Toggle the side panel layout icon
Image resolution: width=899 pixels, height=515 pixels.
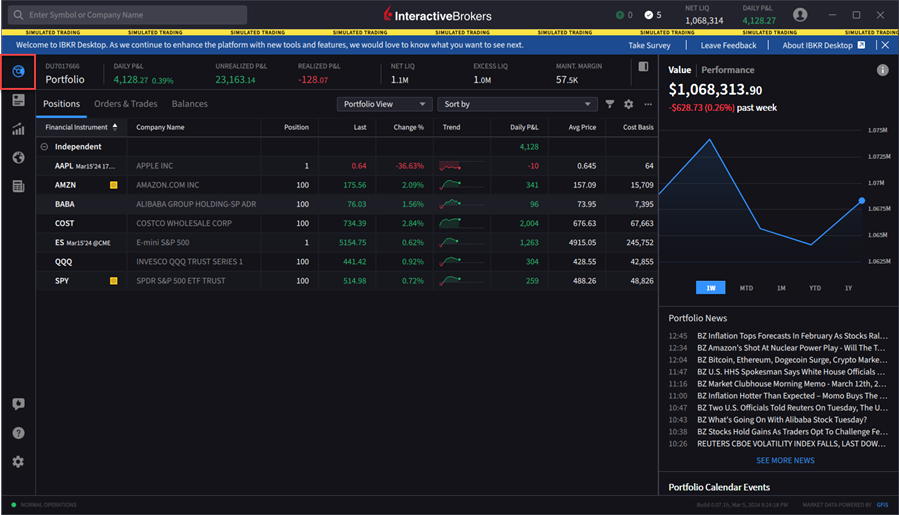coord(643,67)
